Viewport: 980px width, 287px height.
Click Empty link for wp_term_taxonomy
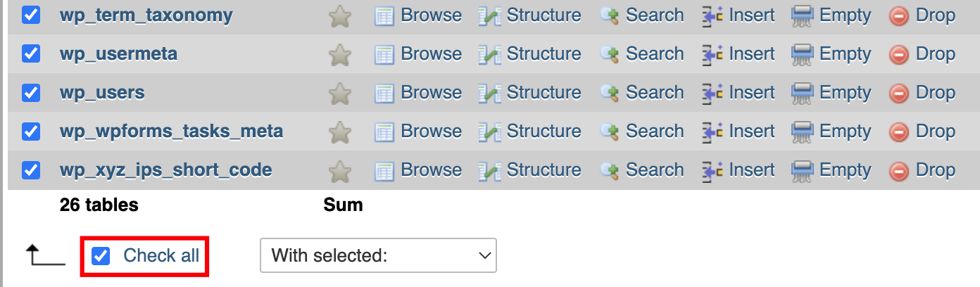click(x=845, y=15)
